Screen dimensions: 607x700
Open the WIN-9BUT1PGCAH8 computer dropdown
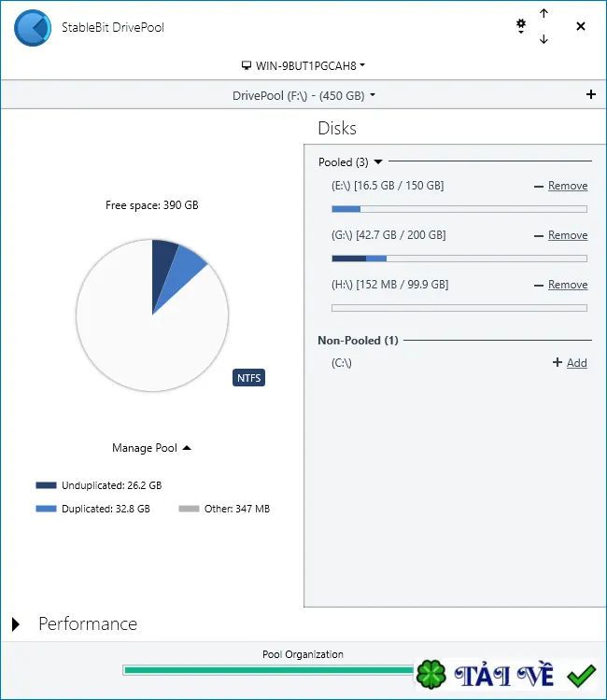[303, 65]
